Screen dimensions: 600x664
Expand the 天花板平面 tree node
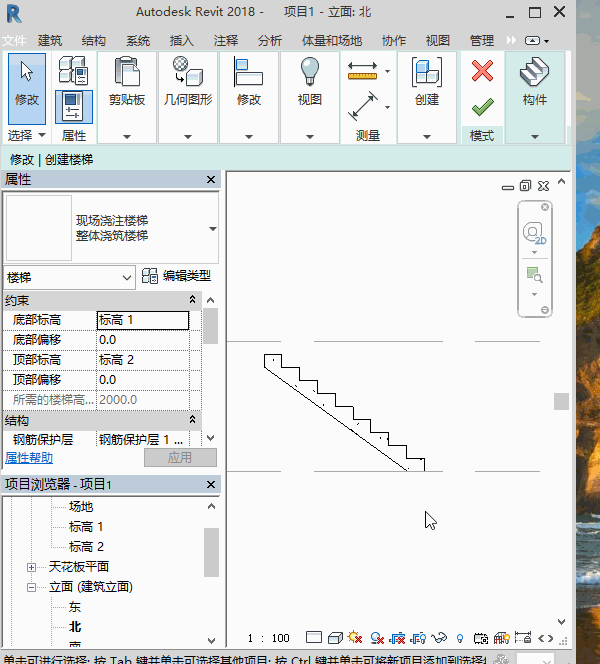[x=32, y=567]
